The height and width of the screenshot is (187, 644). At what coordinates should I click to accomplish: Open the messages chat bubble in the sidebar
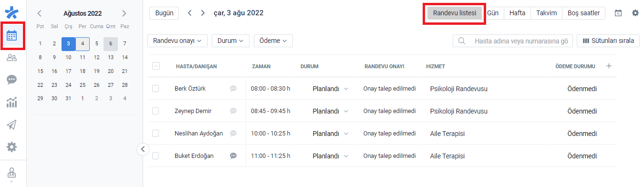click(x=12, y=80)
